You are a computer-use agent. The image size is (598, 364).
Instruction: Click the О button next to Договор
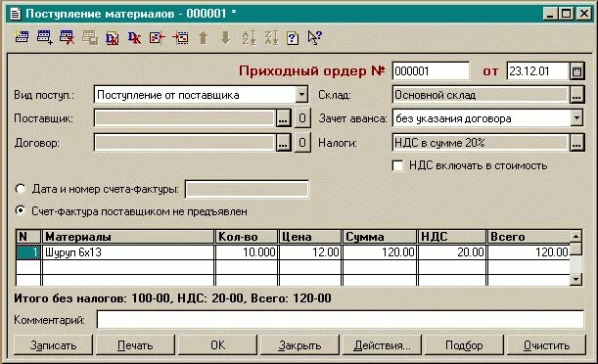(302, 143)
